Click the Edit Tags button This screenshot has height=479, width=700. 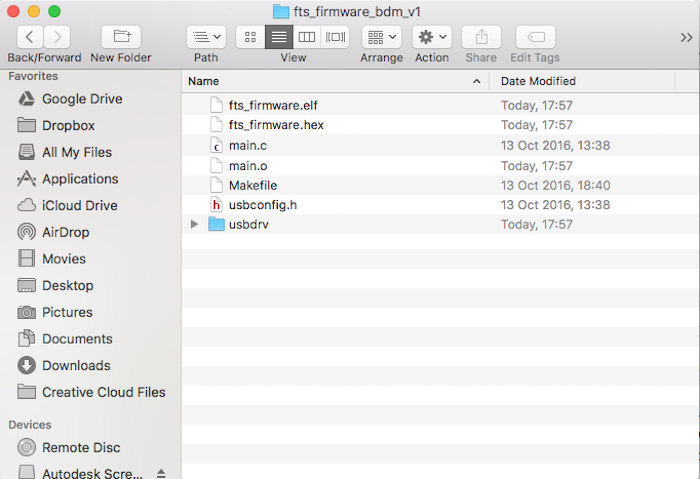click(x=535, y=37)
